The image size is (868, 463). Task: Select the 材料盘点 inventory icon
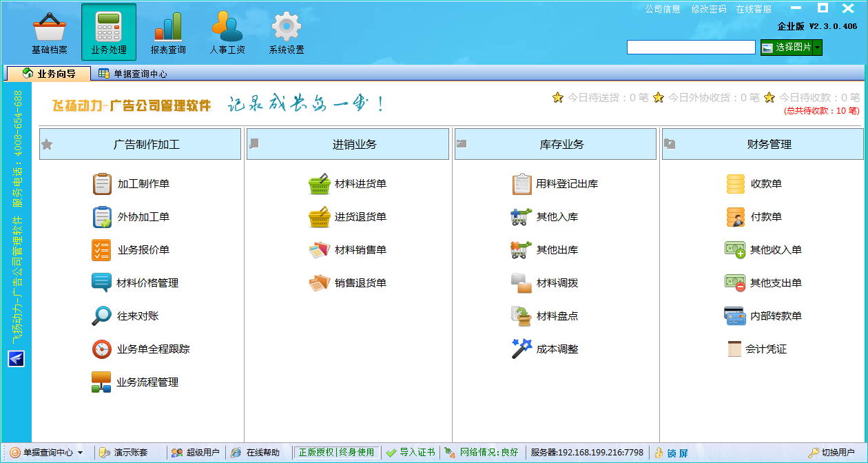(521, 316)
